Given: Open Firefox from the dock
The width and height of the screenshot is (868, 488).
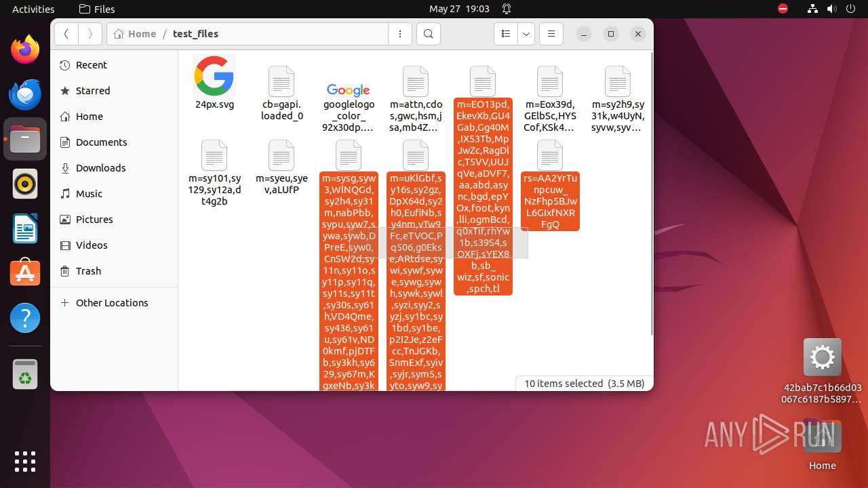Looking at the screenshot, I should [25, 49].
